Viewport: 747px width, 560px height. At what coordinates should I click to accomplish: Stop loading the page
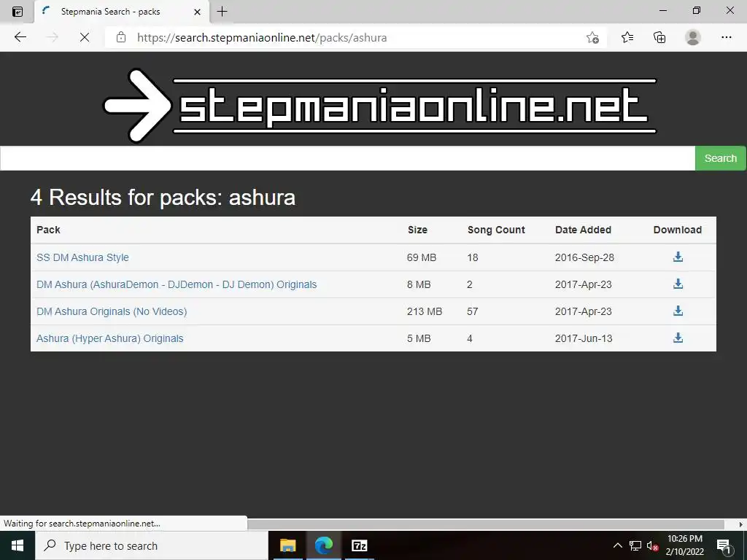(x=85, y=37)
